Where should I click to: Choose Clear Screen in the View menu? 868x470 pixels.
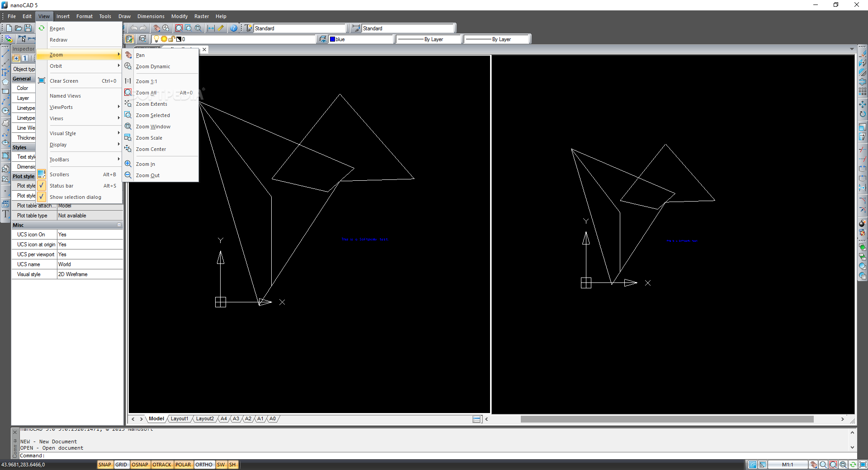[79, 81]
